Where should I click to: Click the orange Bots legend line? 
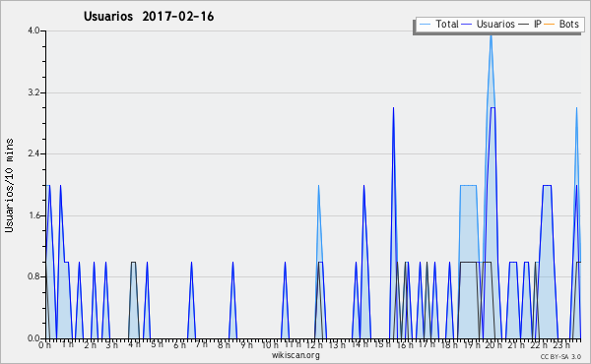pos(550,25)
